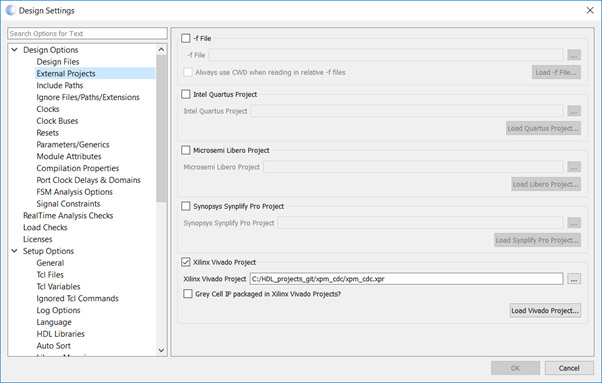Open Include Paths settings
602x383 pixels.
coord(60,85)
